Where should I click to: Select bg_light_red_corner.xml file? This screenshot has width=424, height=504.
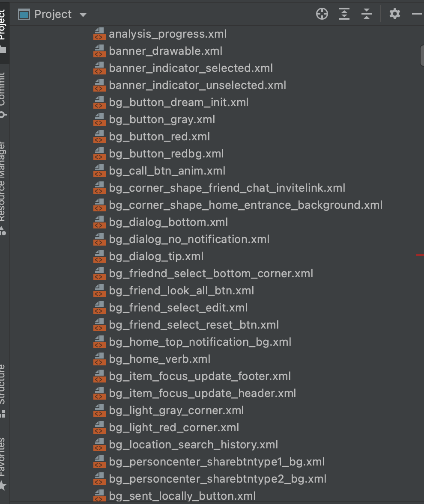174,427
